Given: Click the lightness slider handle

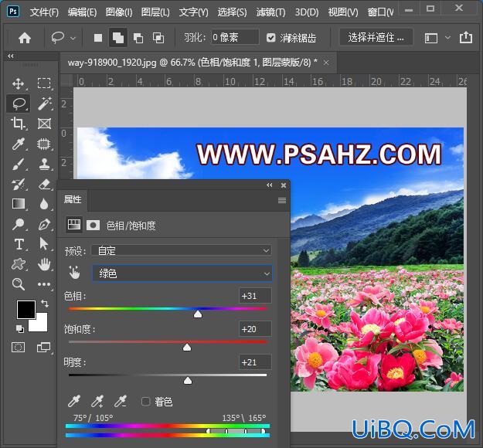Looking at the screenshot, I should (188, 381).
